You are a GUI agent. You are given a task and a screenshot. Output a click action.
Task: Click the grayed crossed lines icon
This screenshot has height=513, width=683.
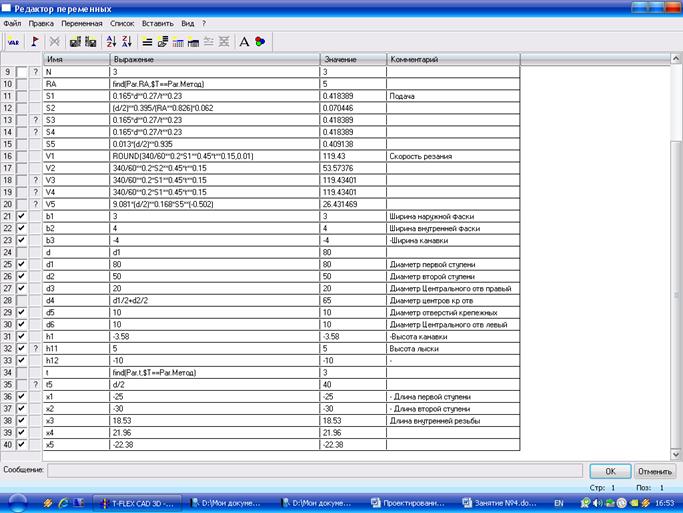(x=224, y=42)
